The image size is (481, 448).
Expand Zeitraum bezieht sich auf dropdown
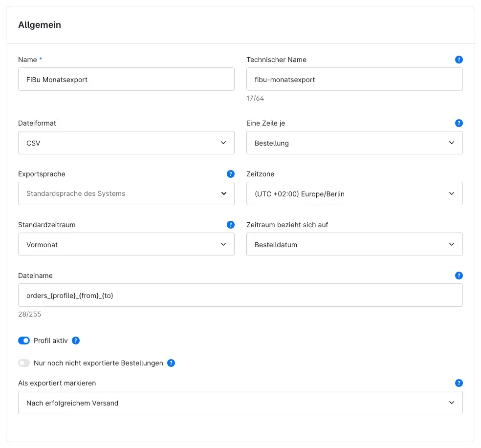point(354,244)
